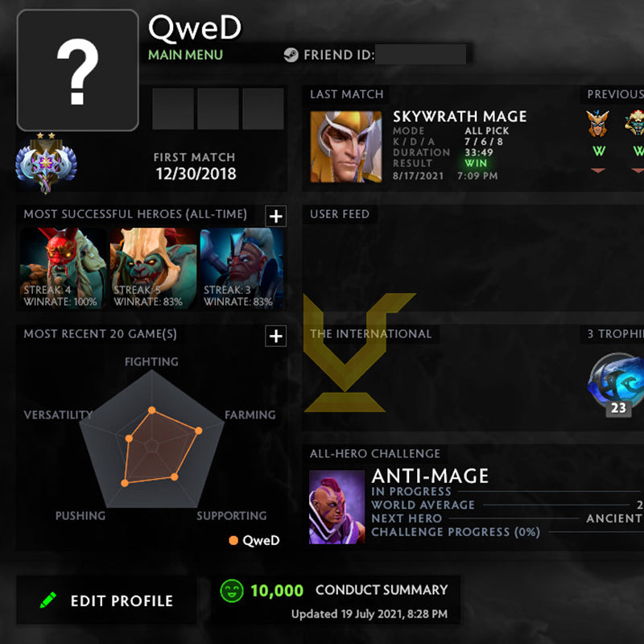Viewport: 644px width, 644px height.
Task: Click the question mark profile avatar
Action: point(77,70)
